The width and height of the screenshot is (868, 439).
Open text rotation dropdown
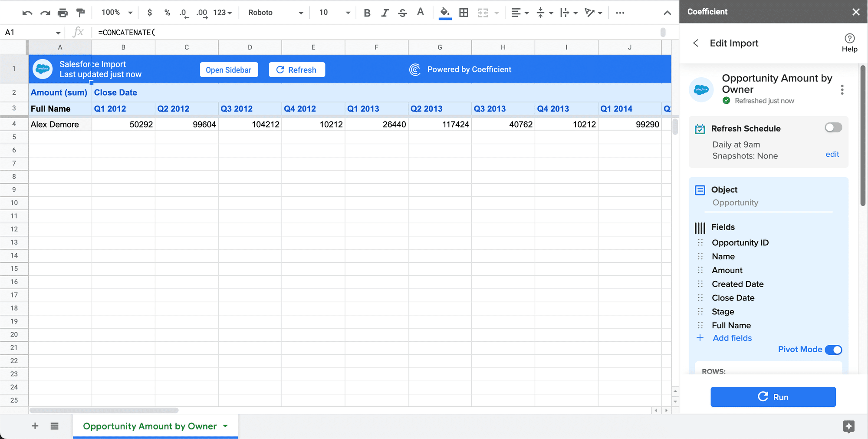(x=593, y=13)
